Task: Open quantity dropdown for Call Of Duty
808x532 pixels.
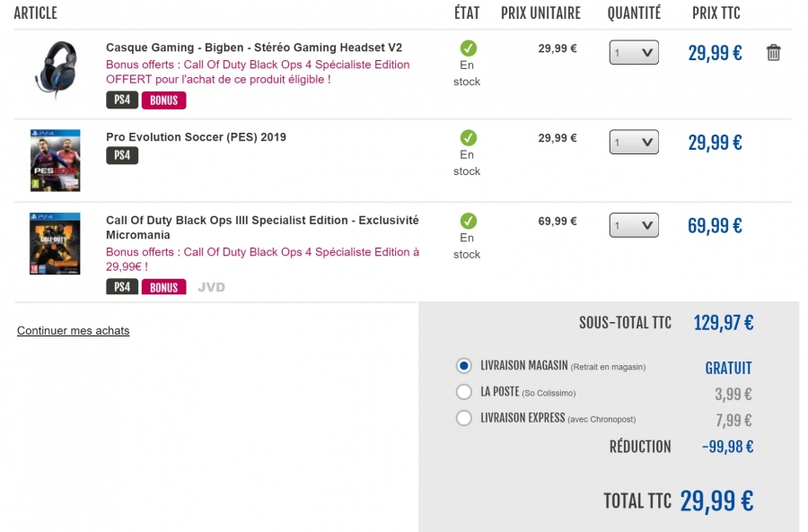Action: coord(634,225)
